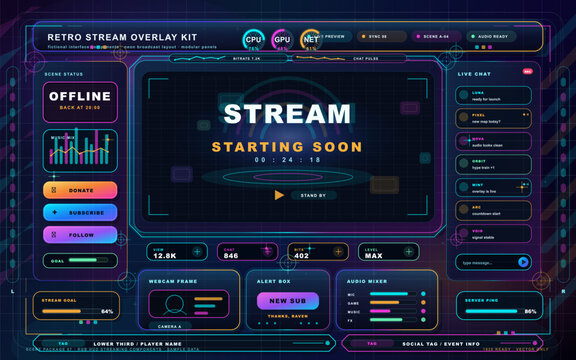The width and height of the screenshot is (576, 360).
Task: Click the person avatar in WEBCAM FRAME
Action: tap(174, 305)
